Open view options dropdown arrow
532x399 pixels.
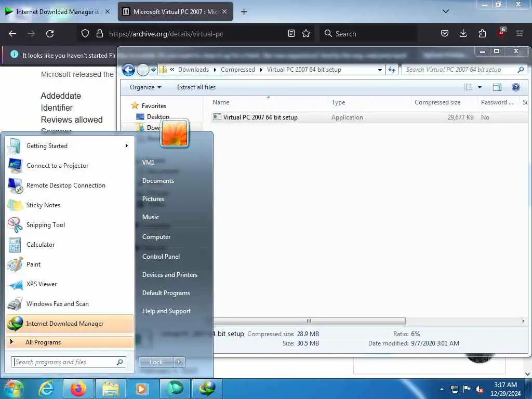coord(480,87)
